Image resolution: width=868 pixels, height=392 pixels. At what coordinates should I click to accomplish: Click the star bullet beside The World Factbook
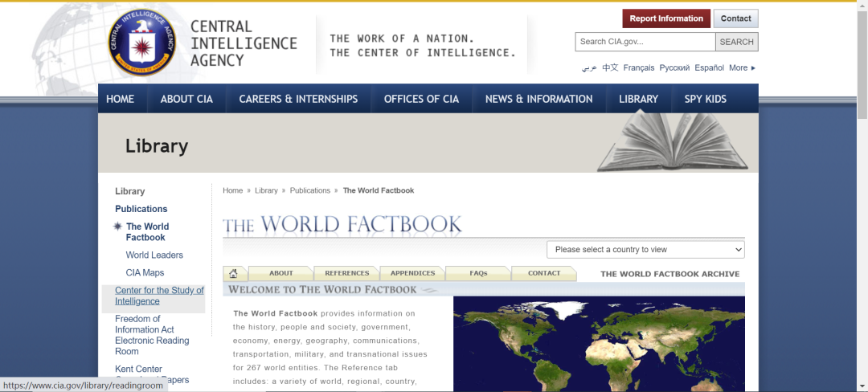tap(117, 227)
